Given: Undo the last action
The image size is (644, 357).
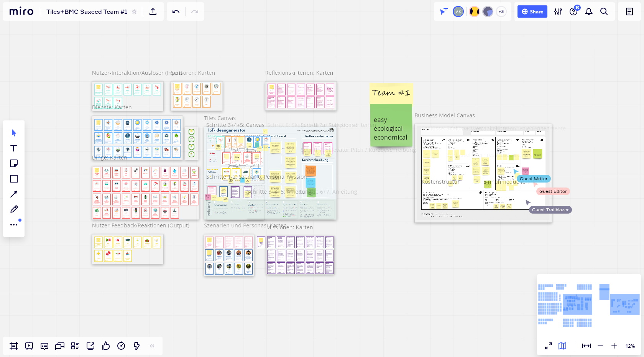Looking at the screenshot, I should click(x=175, y=12).
